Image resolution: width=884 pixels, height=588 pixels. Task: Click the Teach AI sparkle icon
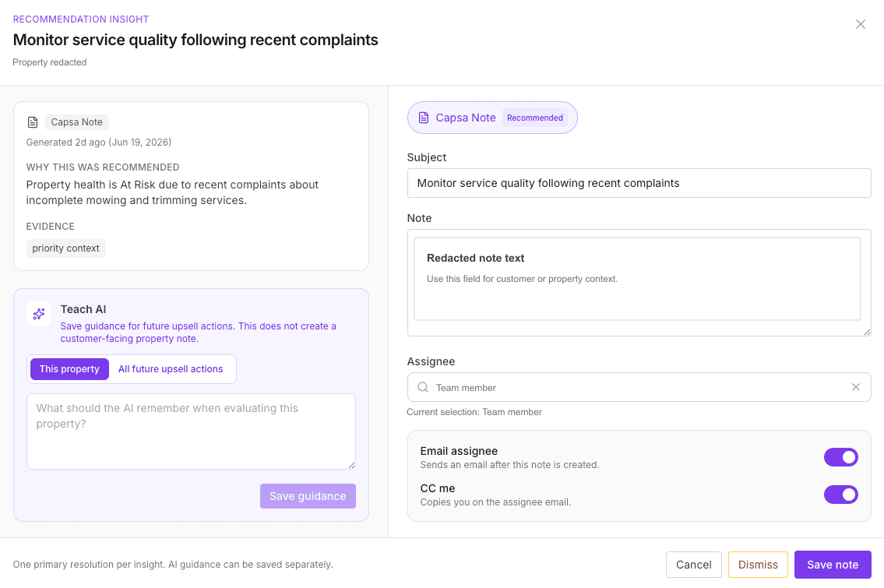(39, 314)
